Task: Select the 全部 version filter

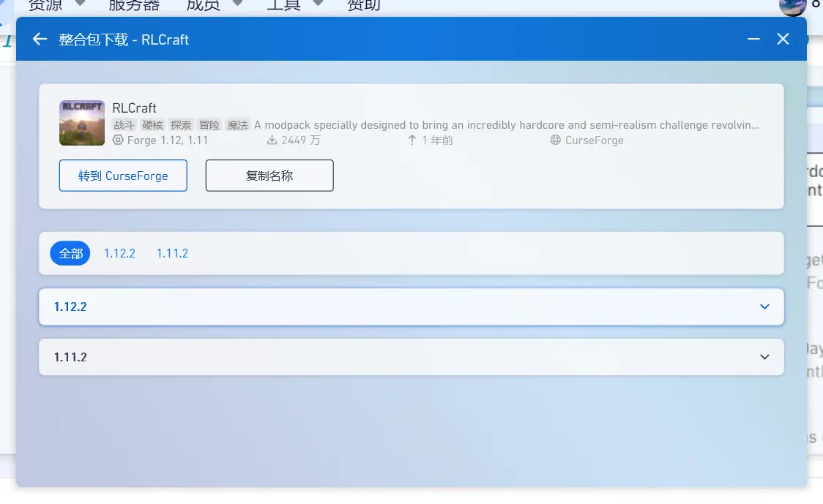Action: coord(70,253)
